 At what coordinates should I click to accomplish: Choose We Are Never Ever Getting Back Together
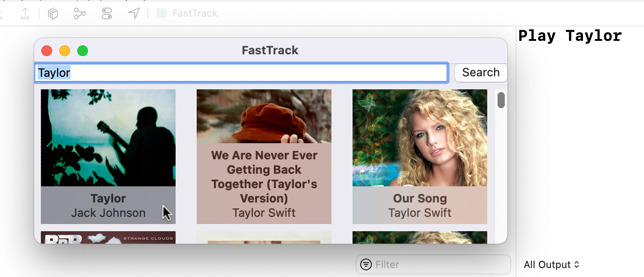(264, 156)
